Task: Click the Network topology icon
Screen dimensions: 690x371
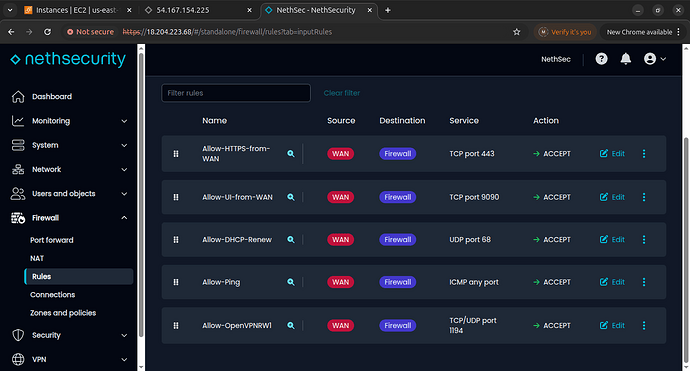Action: 18,169
